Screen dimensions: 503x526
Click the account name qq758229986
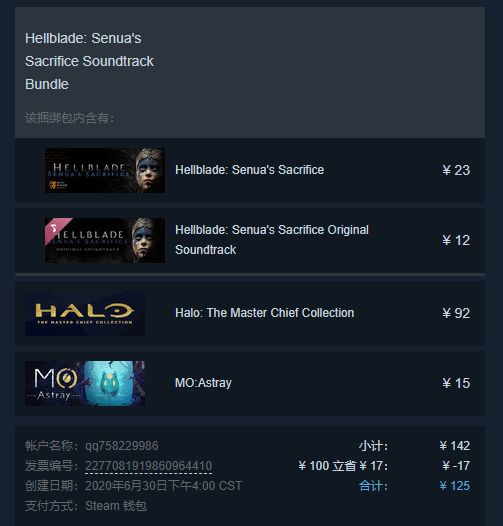point(121,446)
